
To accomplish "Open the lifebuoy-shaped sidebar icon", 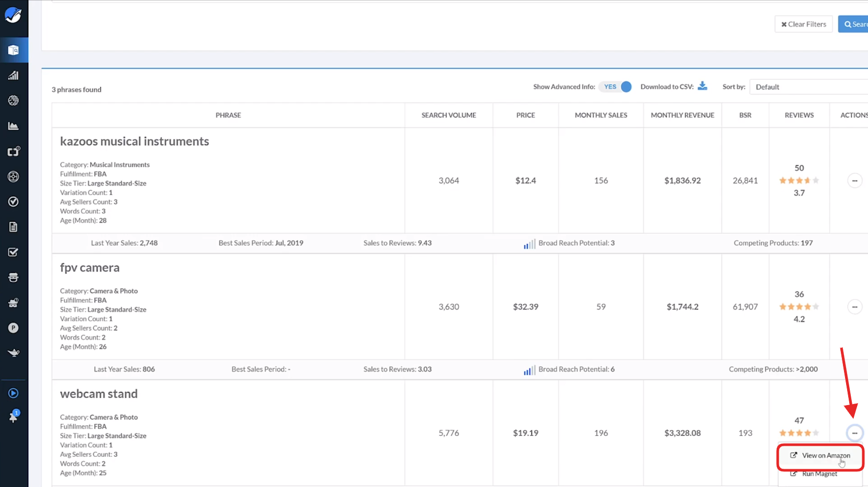I will click(14, 176).
